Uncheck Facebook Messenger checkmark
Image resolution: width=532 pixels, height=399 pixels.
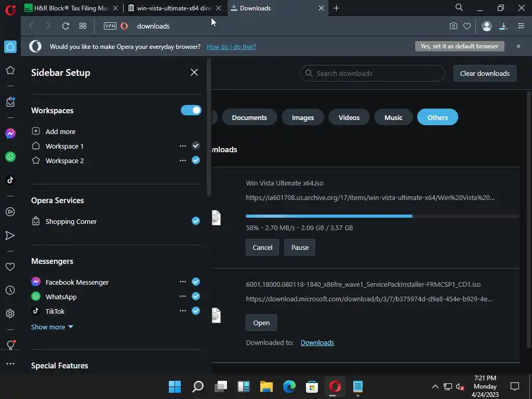coord(196,282)
